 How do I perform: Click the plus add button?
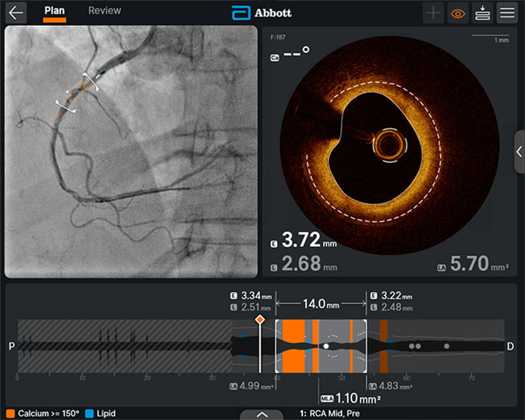tap(433, 13)
